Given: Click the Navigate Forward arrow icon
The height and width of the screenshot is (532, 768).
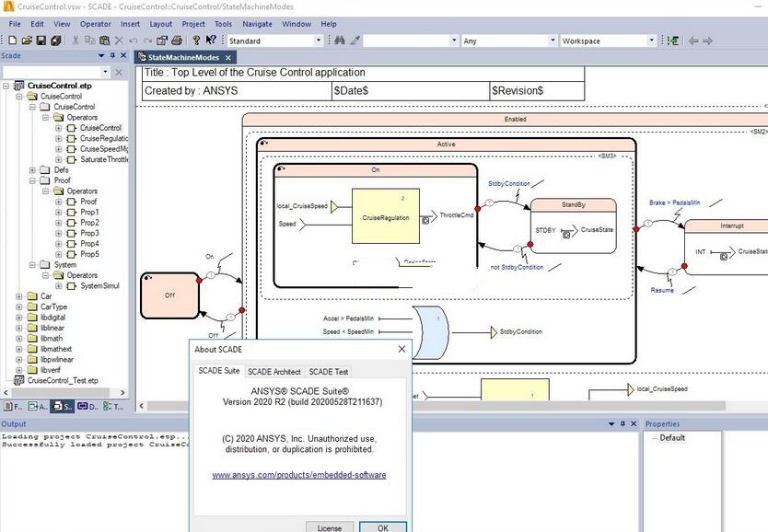Looking at the screenshot, I should pyautogui.click(x=708, y=40).
